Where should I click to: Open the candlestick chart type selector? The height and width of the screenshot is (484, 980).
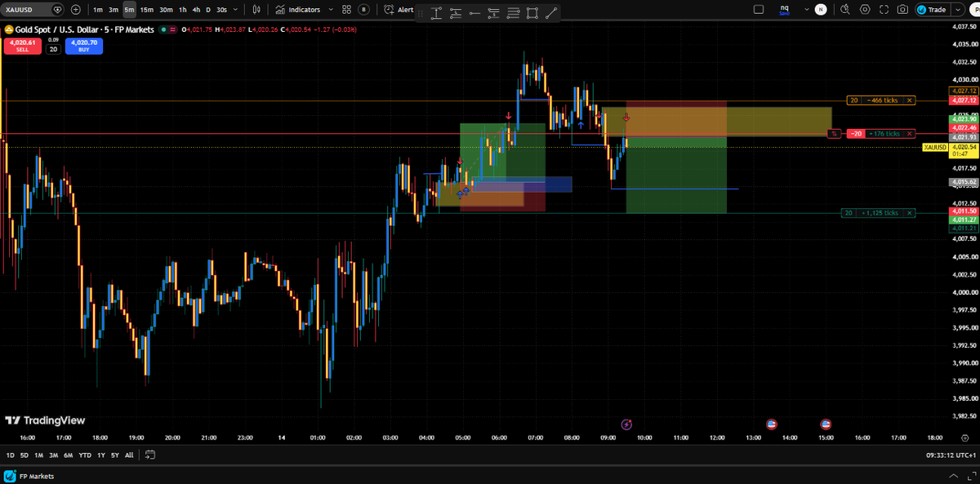tap(257, 10)
